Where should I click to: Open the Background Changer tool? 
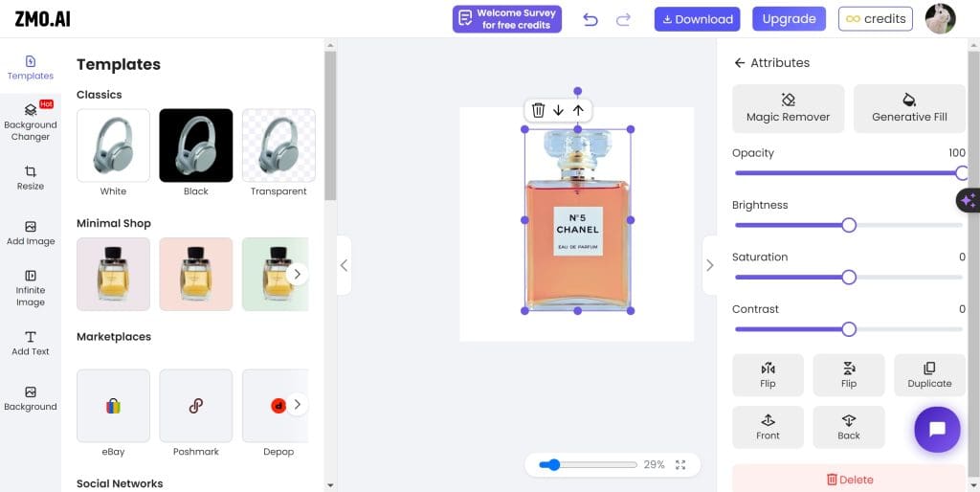(x=30, y=122)
